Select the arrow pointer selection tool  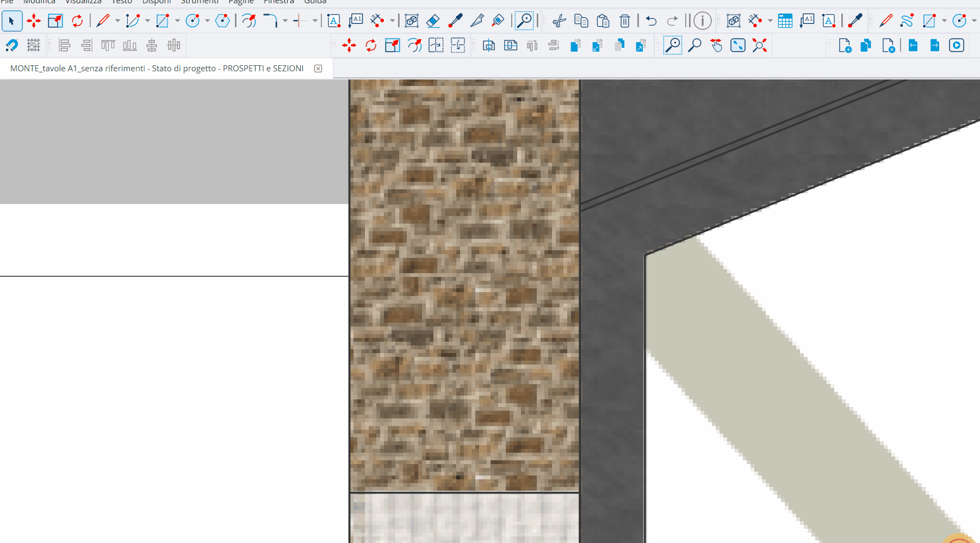coord(11,21)
